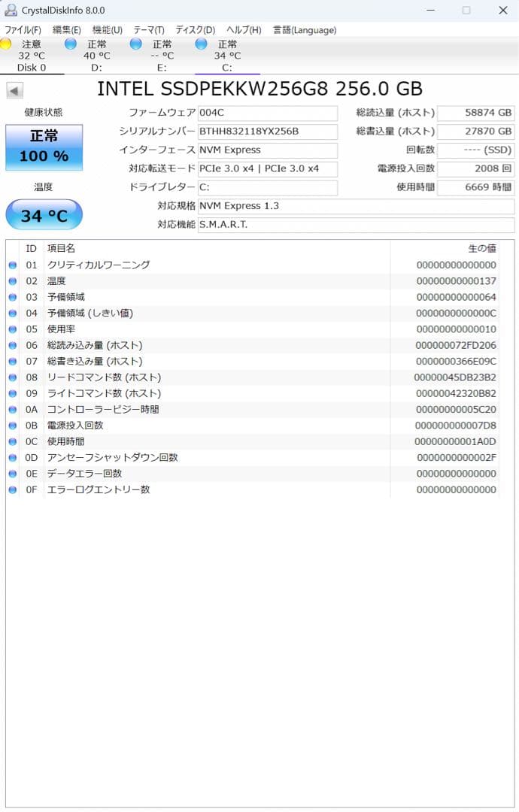Click the standard field NVM Express 1.3
Viewport: 519px width, 812px height.
point(357,206)
